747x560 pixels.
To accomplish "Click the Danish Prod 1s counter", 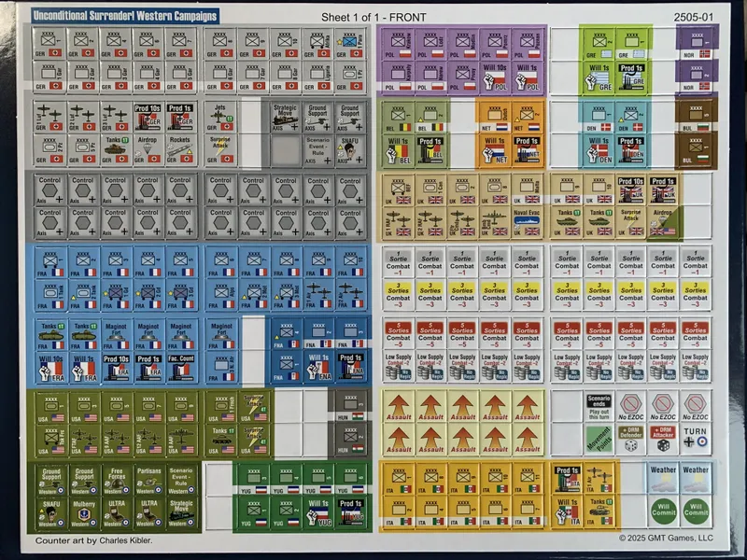I will 631,150.
